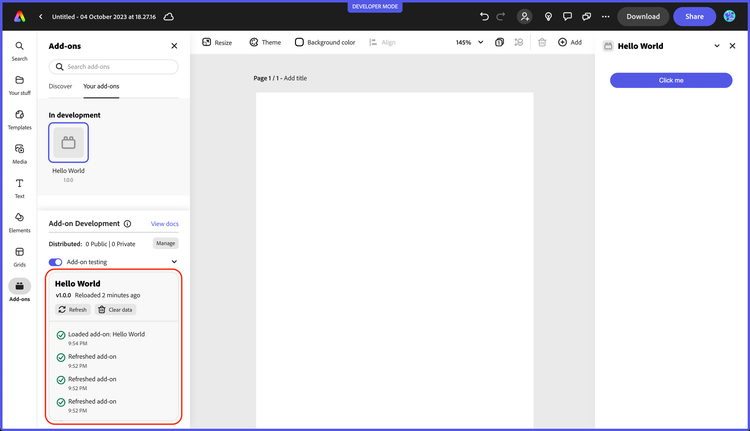Open the pages view icon
750x431 pixels.
[499, 43]
